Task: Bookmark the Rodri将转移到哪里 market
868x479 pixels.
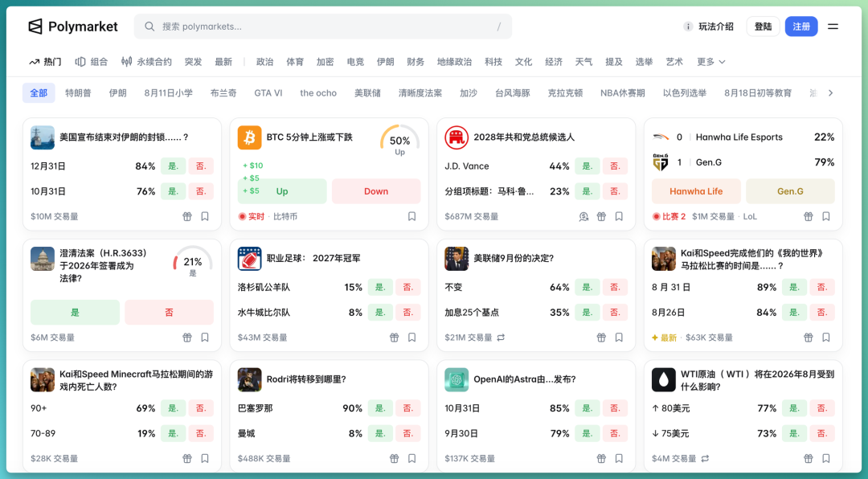Action: coord(411,459)
